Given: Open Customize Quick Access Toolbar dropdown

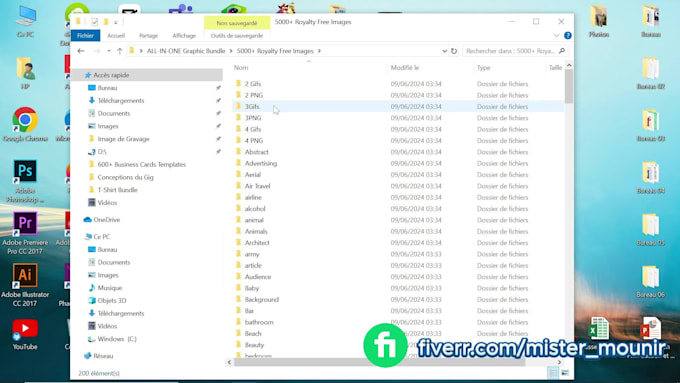Looking at the screenshot, I should (x=116, y=22).
